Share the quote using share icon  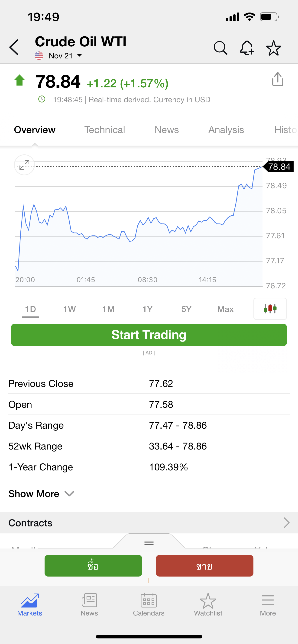click(278, 80)
